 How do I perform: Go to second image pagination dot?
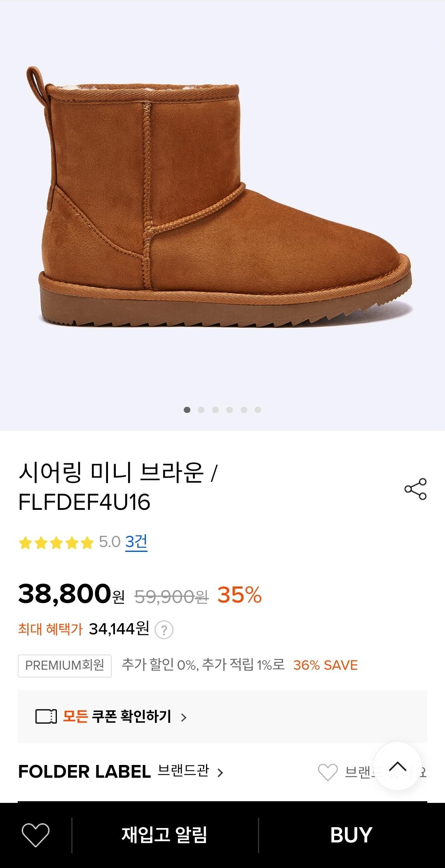(201, 410)
